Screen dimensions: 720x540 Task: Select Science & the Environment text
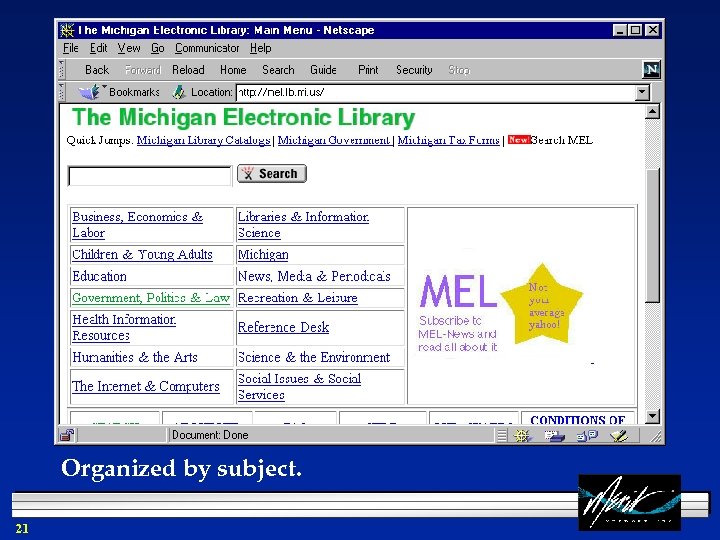click(314, 357)
